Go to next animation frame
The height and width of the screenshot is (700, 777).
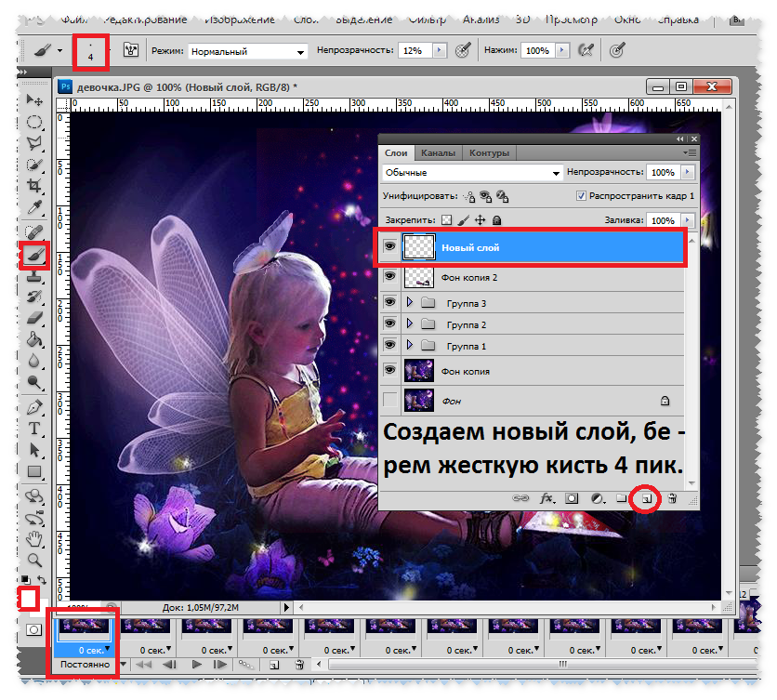[x=219, y=665]
